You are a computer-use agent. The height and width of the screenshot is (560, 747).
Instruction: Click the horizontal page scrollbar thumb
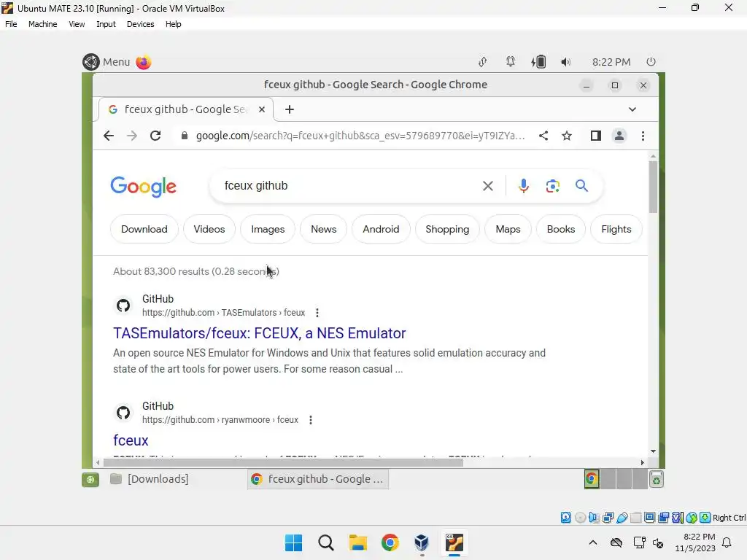tap(283, 462)
